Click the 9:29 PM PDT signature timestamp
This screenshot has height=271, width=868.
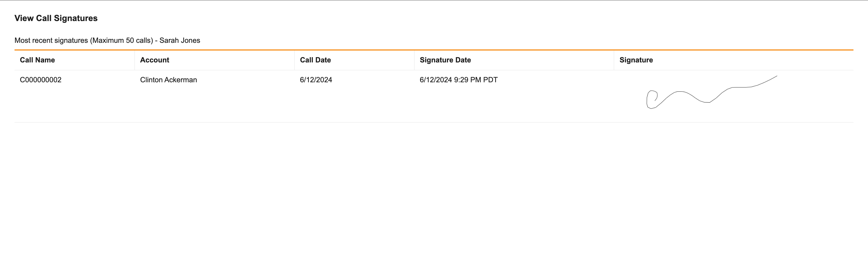(475, 80)
